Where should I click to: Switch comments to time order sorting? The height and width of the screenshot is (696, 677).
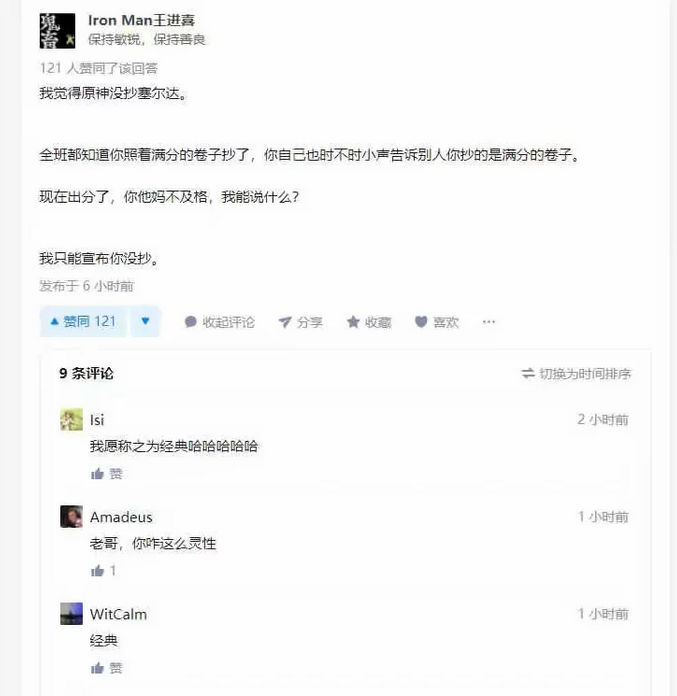tap(576, 374)
